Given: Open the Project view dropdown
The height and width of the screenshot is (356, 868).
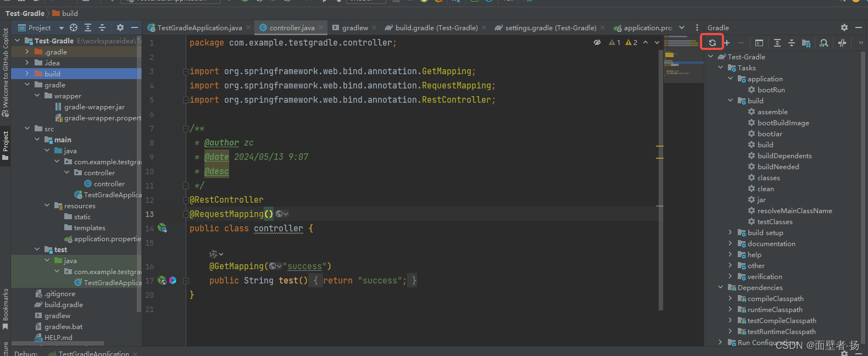Looking at the screenshot, I should pos(61,28).
